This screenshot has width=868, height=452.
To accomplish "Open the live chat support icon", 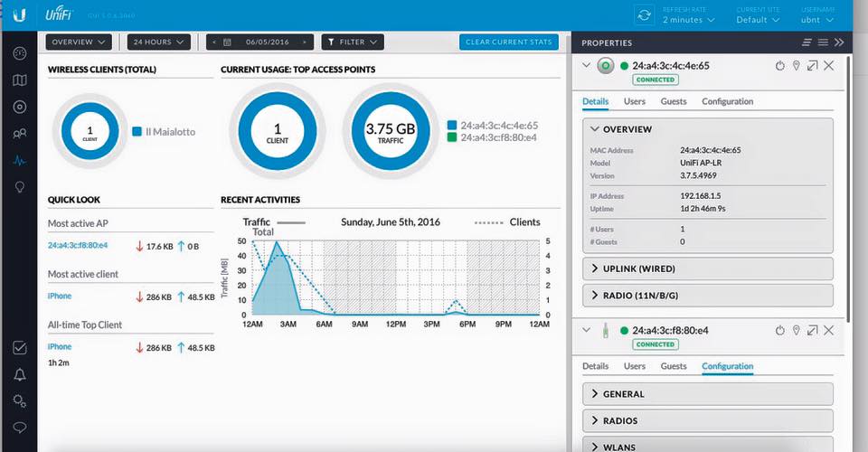I will click(19, 427).
